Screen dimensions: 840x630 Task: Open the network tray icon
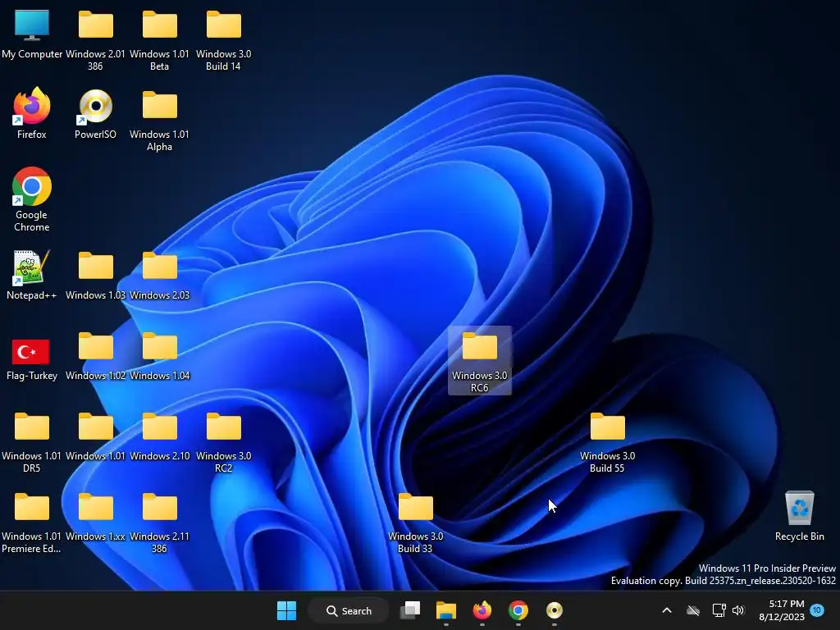719,610
